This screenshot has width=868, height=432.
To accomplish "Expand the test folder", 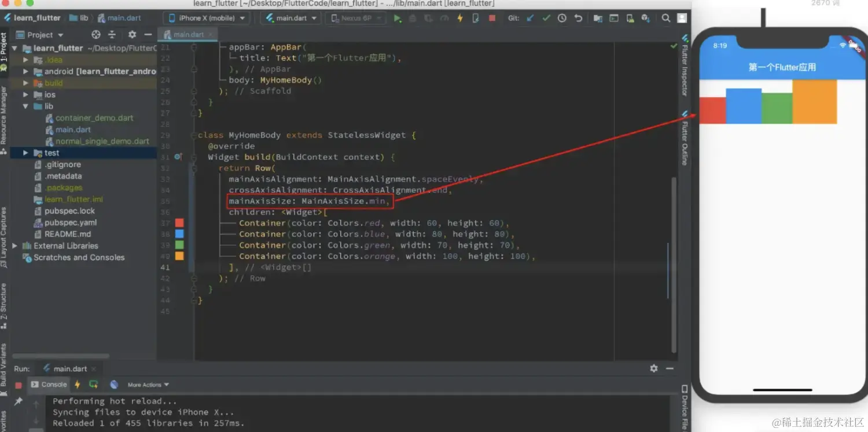I will [x=25, y=153].
